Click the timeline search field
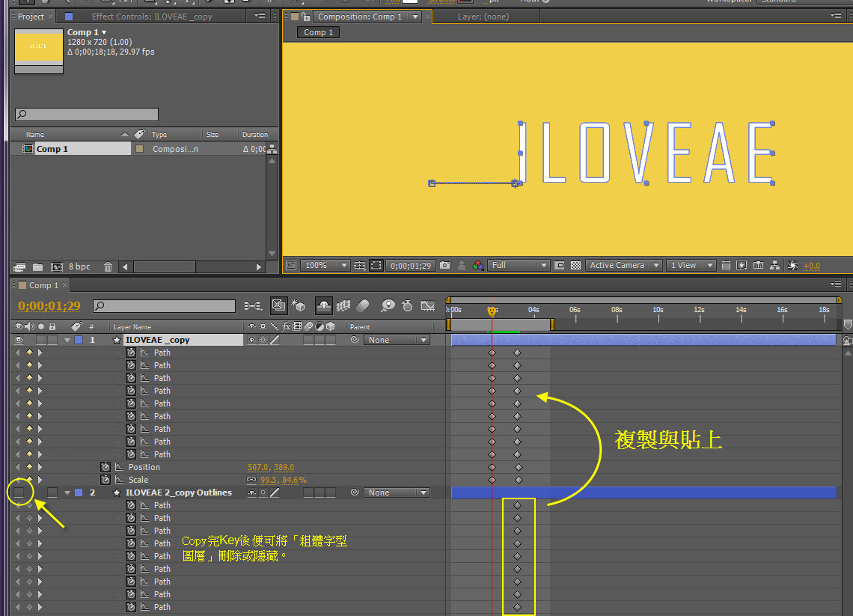The image size is (853, 616). click(165, 306)
